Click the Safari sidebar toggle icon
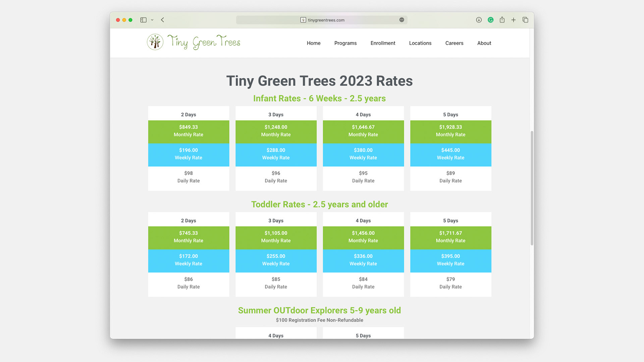644x362 pixels. (x=143, y=20)
